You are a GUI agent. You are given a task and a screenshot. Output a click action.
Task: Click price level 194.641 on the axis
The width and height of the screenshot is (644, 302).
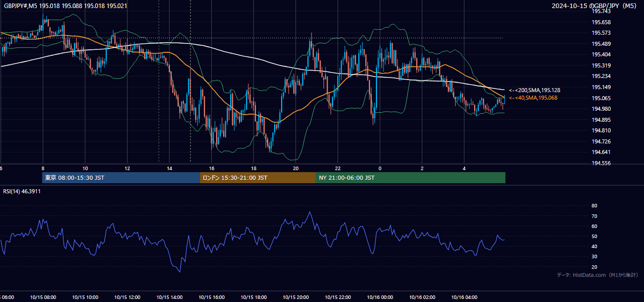602,152
